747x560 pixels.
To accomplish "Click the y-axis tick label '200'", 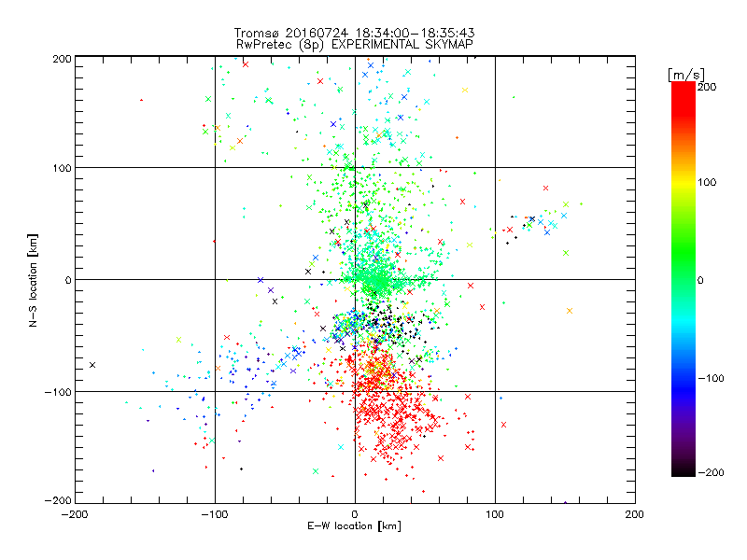I will point(62,59).
